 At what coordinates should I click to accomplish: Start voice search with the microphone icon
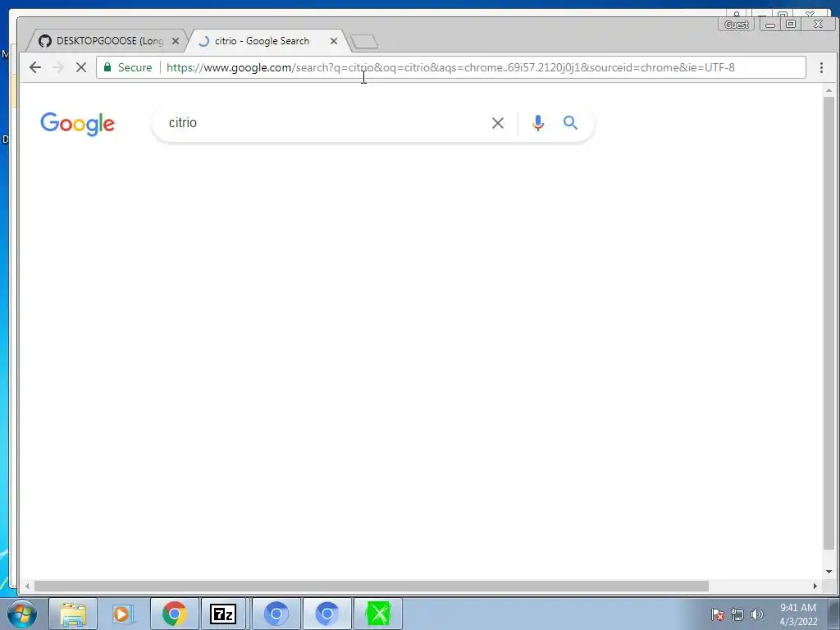[538, 123]
